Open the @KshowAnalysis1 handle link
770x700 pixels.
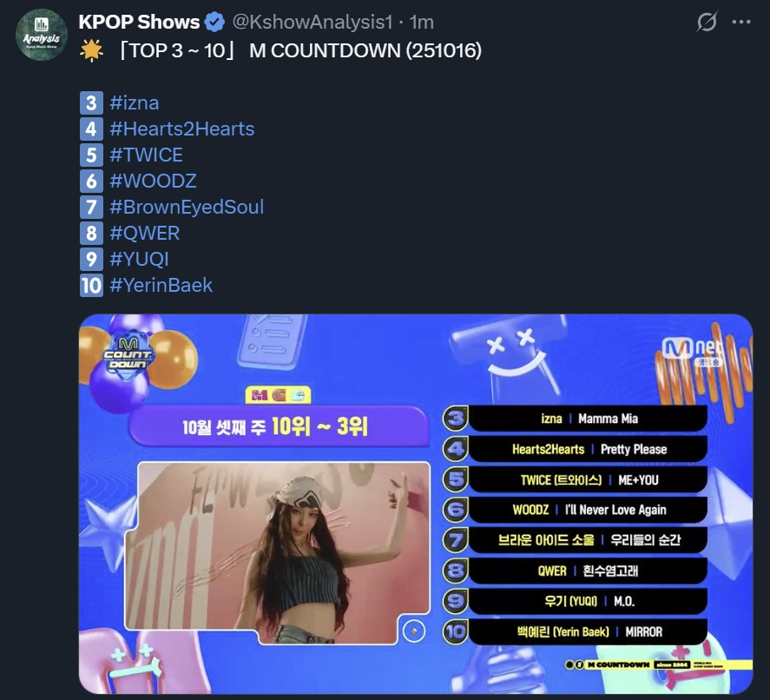coord(313,22)
